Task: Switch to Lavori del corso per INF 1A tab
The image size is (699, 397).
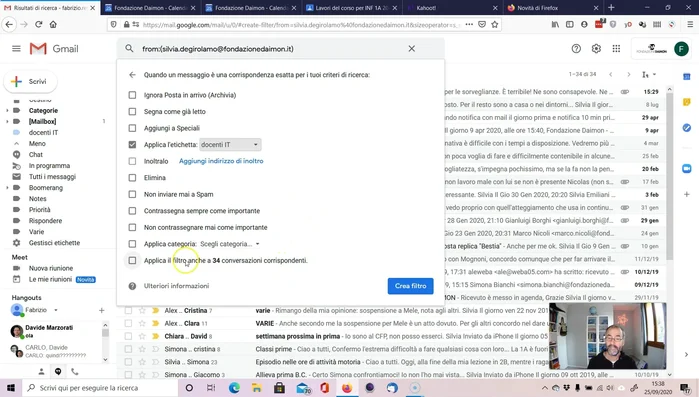Action: [351, 8]
